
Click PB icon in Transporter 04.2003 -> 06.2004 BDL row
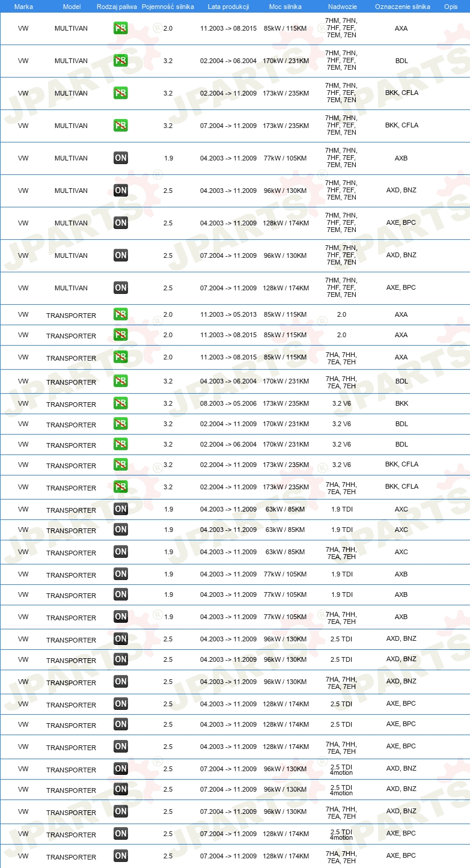click(120, 381)
